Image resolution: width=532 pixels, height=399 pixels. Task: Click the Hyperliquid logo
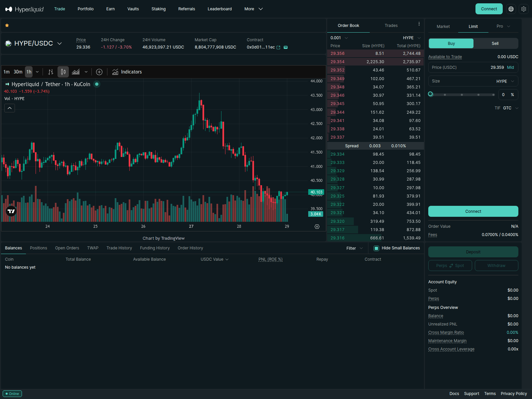(x=24, y=9)
